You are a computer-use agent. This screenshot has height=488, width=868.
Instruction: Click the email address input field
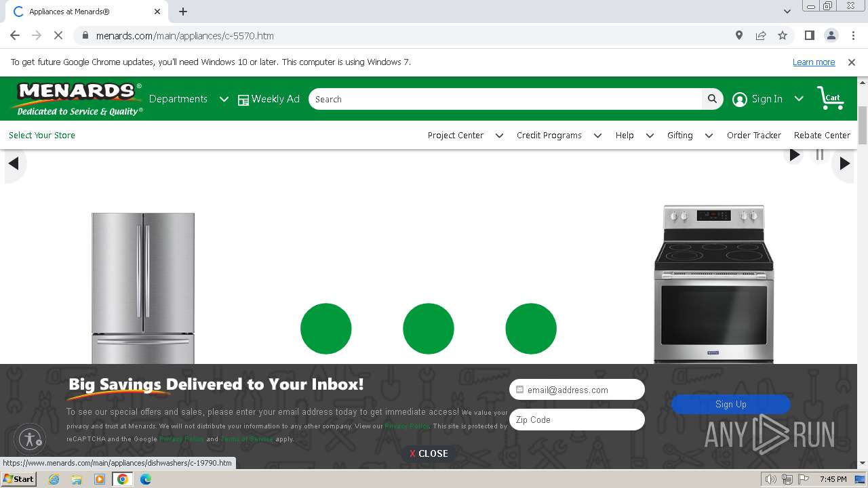577,390
